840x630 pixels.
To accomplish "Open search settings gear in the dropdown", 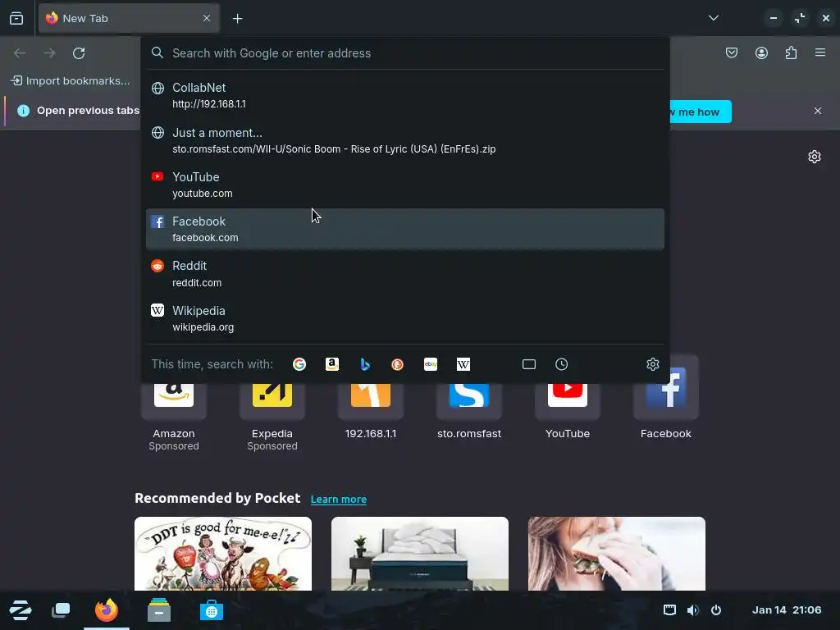I will (652, 364).
